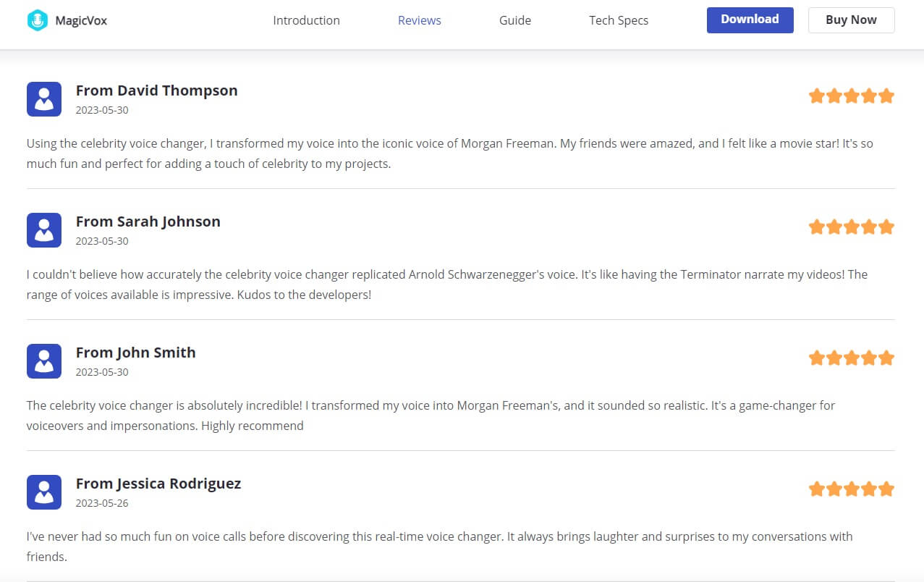Go to the Guide section
Screen dimensions: 924x582
tap(514, 20)
